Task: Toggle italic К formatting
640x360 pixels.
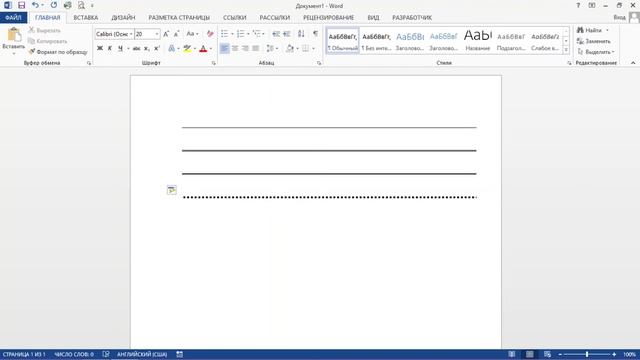Action: coord(110,48)
